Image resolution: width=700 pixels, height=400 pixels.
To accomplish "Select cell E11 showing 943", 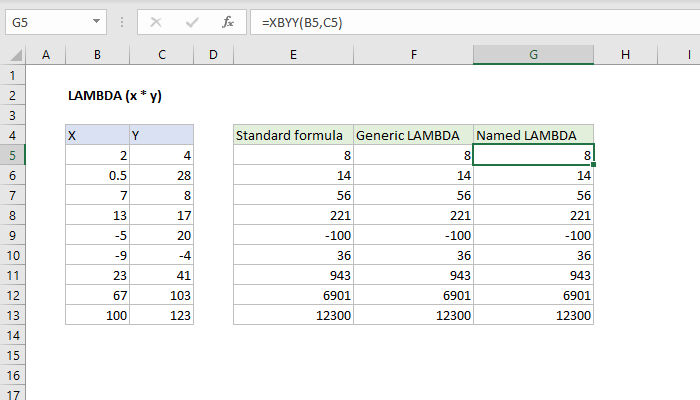I will coord(293,275).
